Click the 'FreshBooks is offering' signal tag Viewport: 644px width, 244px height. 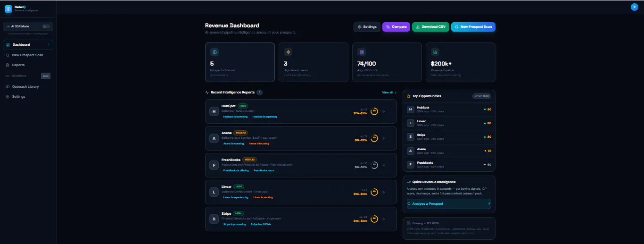tap(236, 170)
